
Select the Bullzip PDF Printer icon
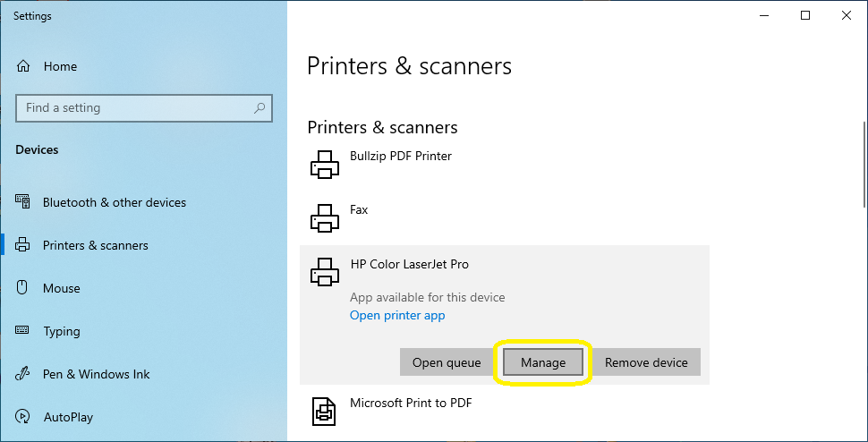tap(325, 164)
